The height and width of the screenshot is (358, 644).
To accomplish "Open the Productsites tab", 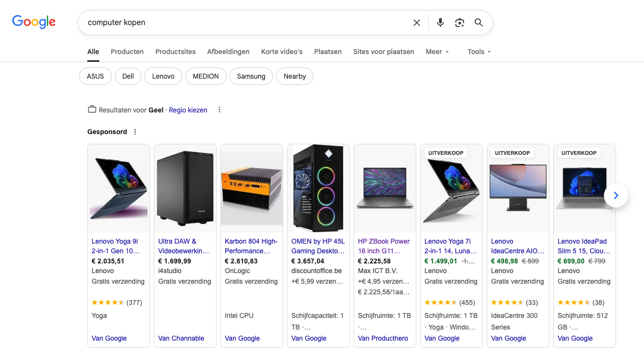I will [176, 52].
